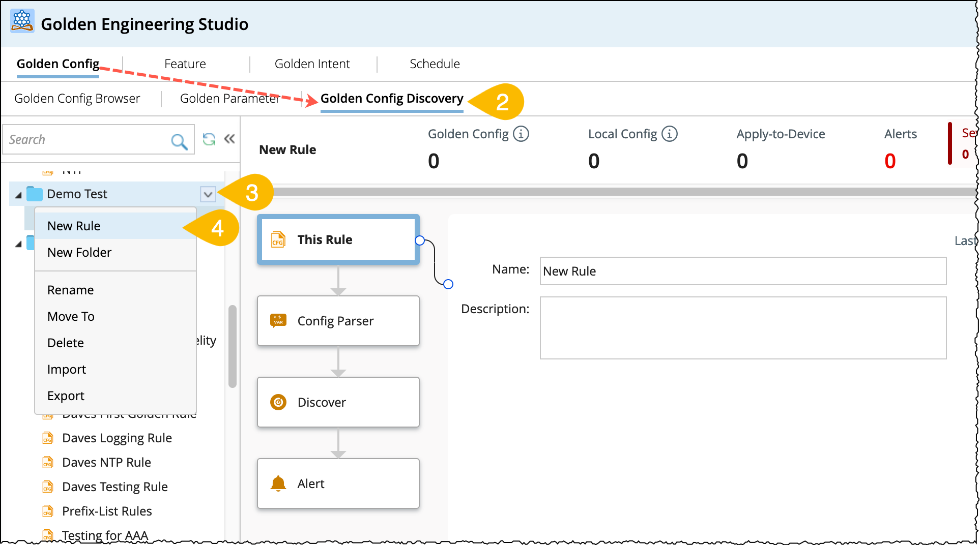Click the Discover node target icon
The image size is (980, 545).
[278, 402]
